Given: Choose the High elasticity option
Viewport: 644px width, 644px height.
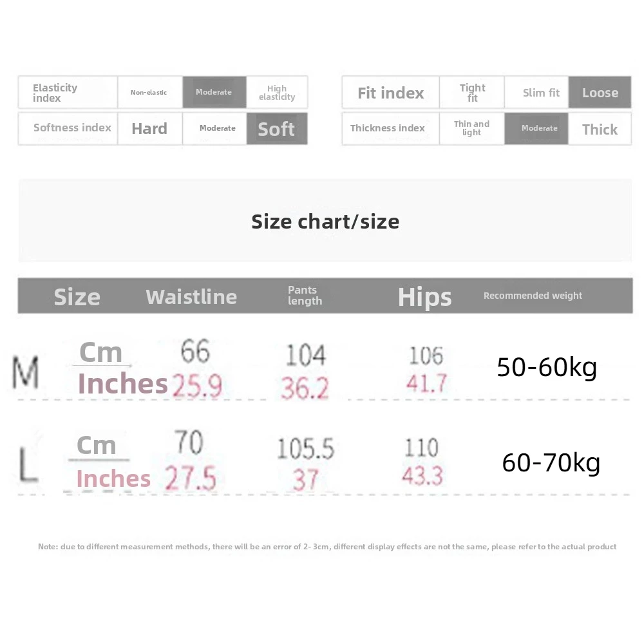Looking at the screenshot, I should (x=277, y=93).
